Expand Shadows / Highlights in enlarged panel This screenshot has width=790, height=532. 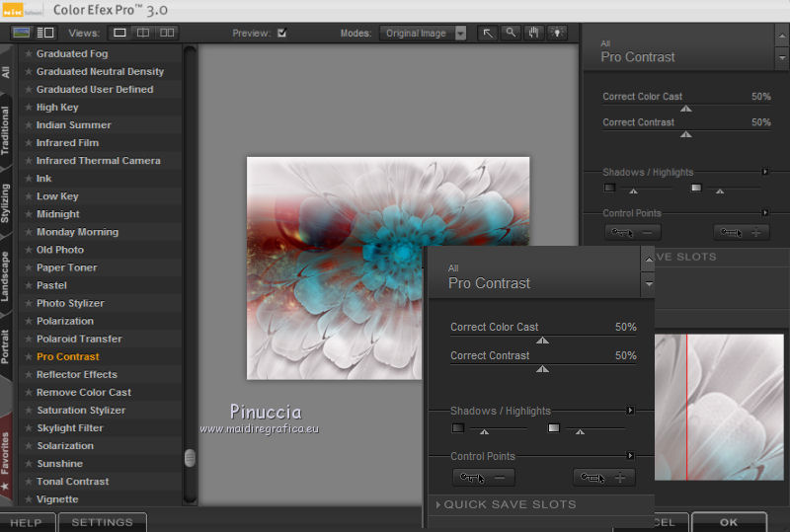(630, 411)
